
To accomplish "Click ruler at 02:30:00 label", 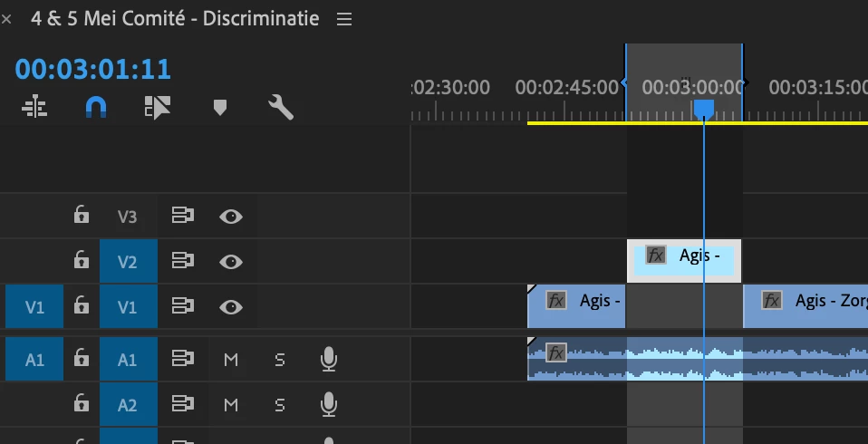I will pyautogui.click(x=451, y=88).
